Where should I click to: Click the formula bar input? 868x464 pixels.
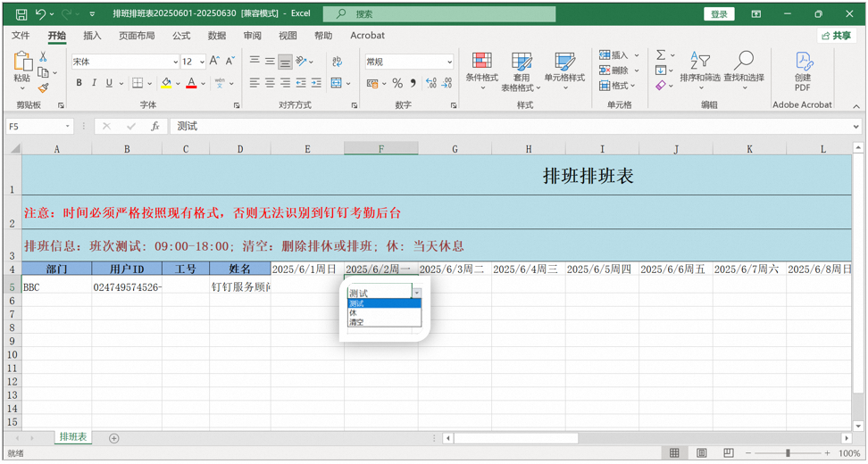tap(509, 127)
